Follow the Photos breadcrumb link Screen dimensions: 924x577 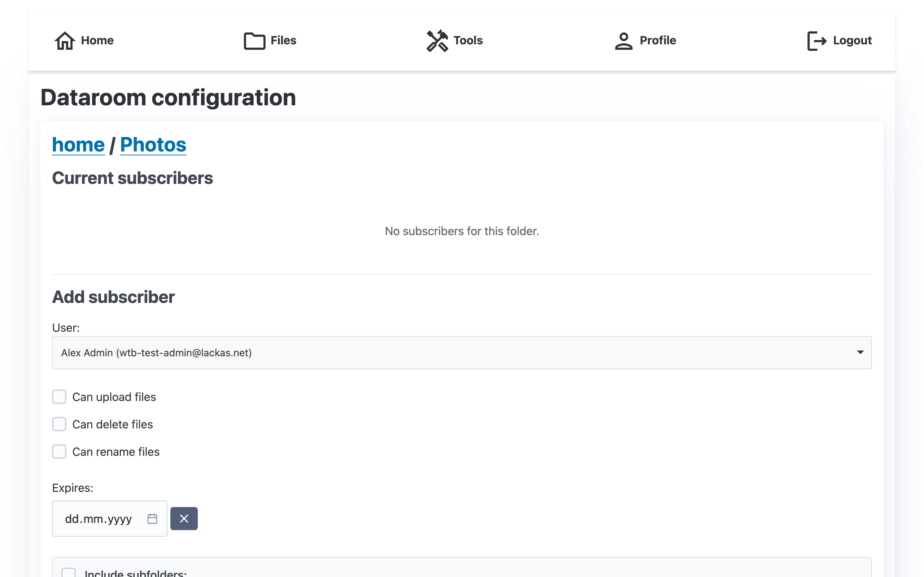click(x=153, y=145)
